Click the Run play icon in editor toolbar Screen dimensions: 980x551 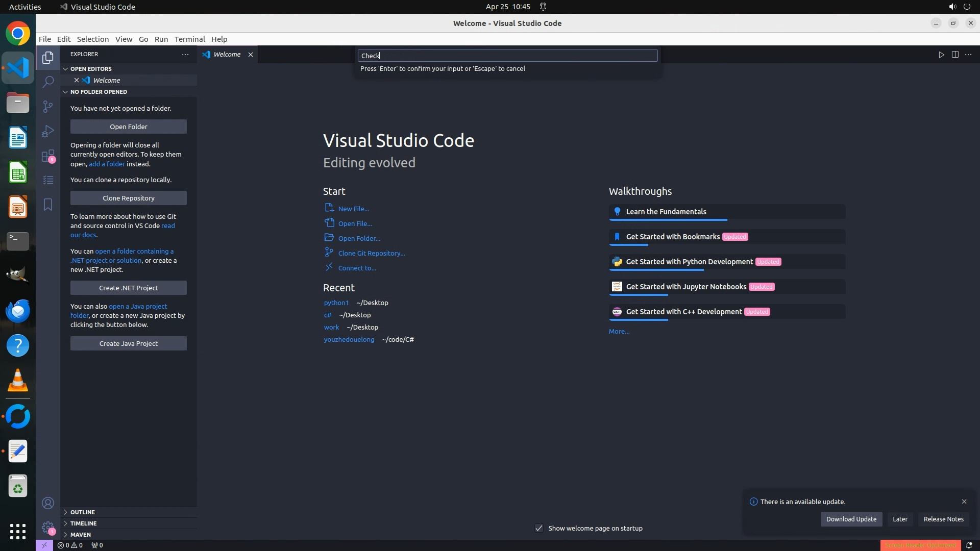point(941,55)
